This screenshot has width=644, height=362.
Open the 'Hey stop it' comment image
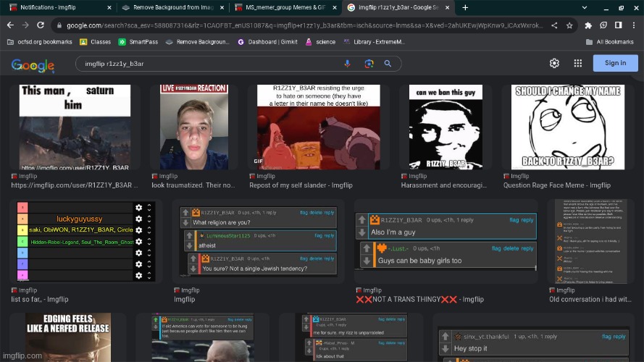pyautogui.click(x=533, y=345)
